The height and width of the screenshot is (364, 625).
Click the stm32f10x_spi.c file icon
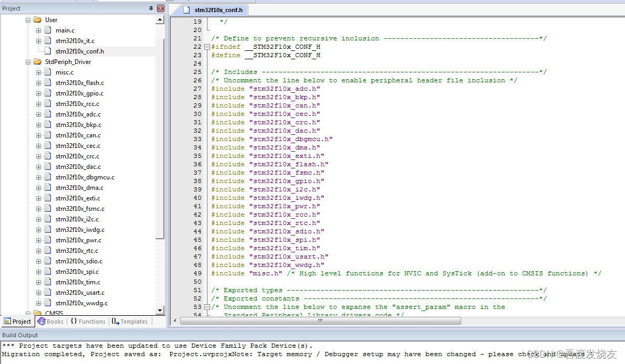[x=48, y=271]
